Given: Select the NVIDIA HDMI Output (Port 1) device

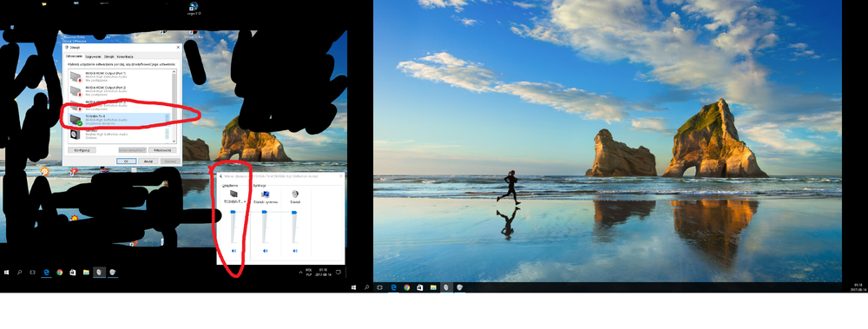Looking at the screenshot, I should 120,77.
